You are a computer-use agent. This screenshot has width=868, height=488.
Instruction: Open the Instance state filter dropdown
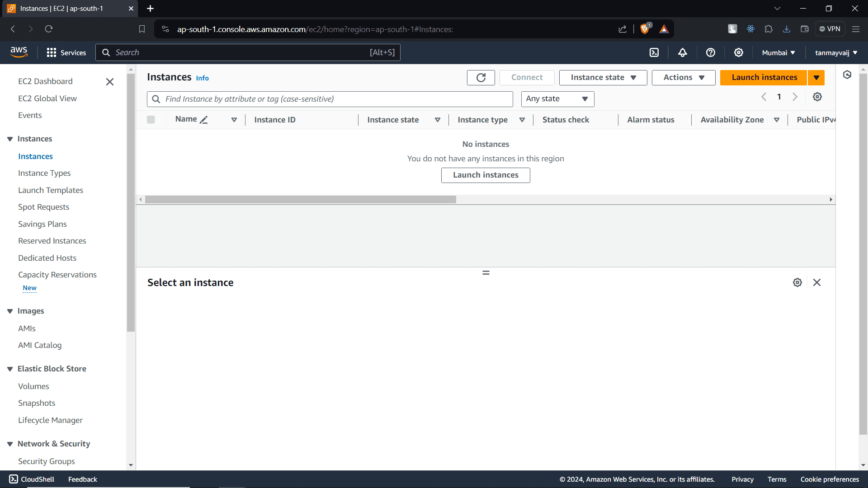click(x=603, y=77)
